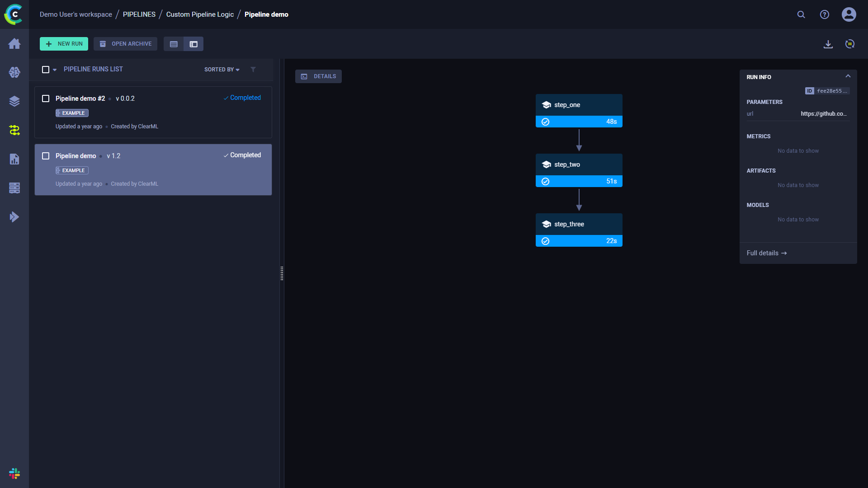Open Workers and Queues sidebar icon
868x488 pixels.
[x=14, y=188]
